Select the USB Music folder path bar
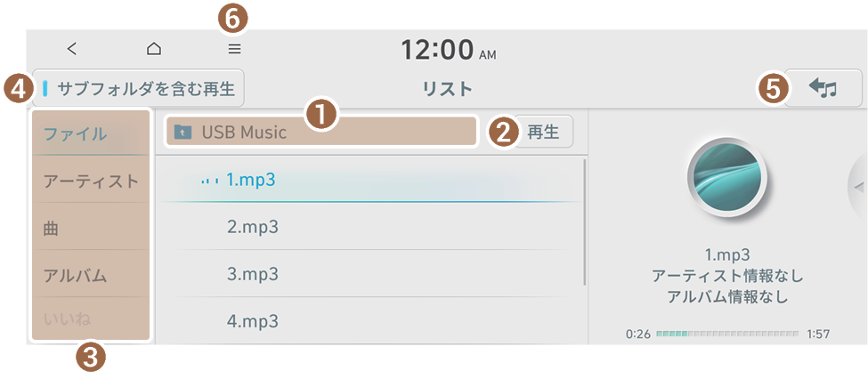Screen dimensions: 868x379 [320, 133]
